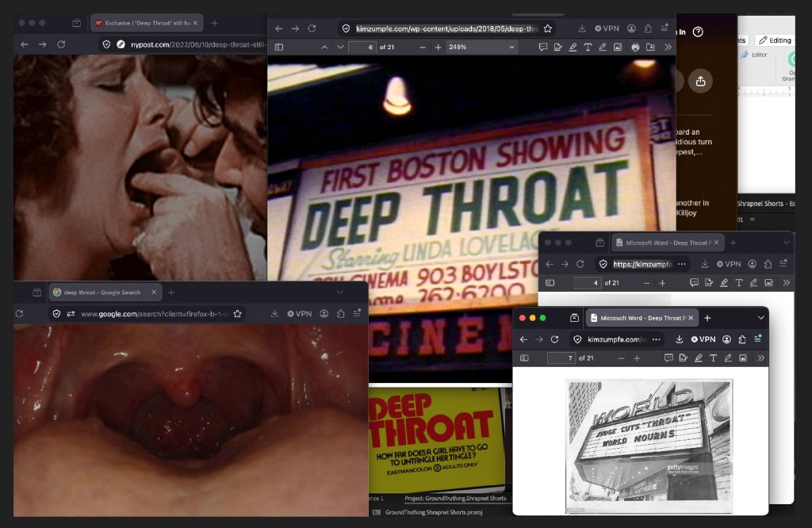Open site permissions icon in Google window
This screenshot has height=528, width=812.
(71, 314)
